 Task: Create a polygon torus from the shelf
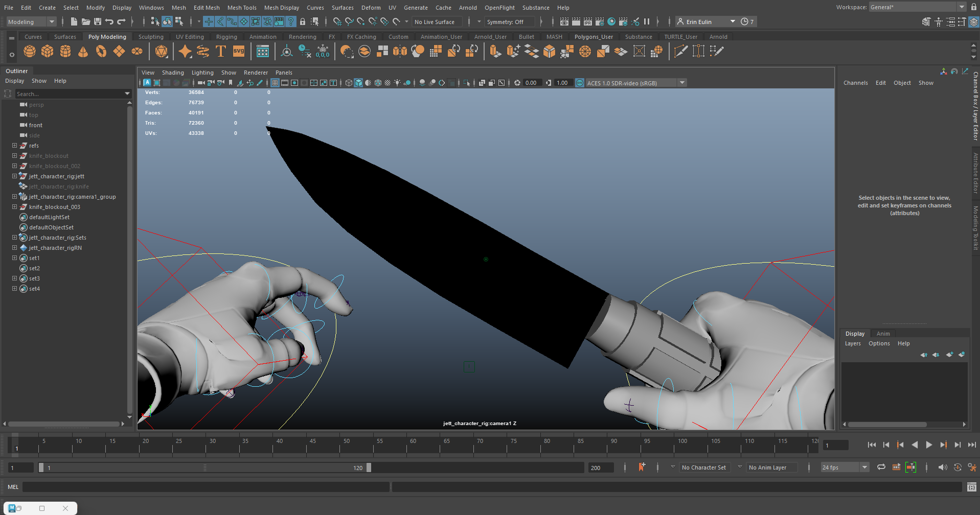101,51
